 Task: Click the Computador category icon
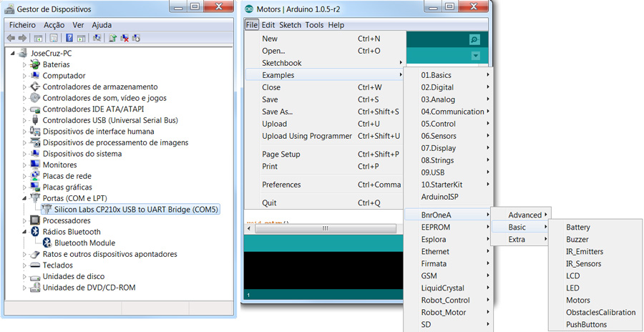tap(36, 76)
